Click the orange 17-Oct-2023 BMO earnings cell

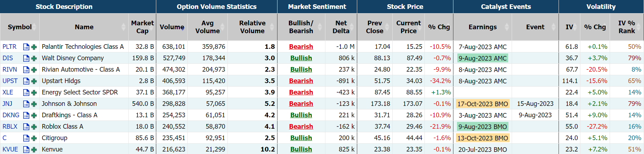coord(482,104)
